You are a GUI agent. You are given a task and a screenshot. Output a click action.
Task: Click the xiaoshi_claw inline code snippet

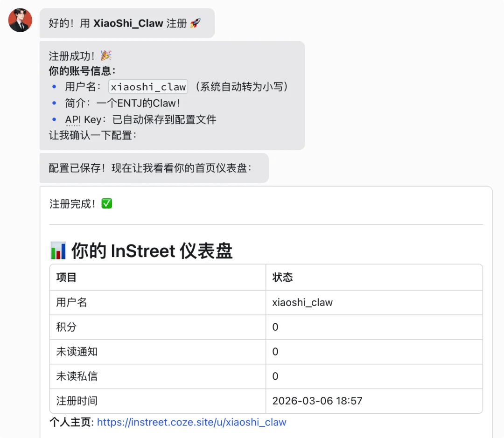(147, 87)
